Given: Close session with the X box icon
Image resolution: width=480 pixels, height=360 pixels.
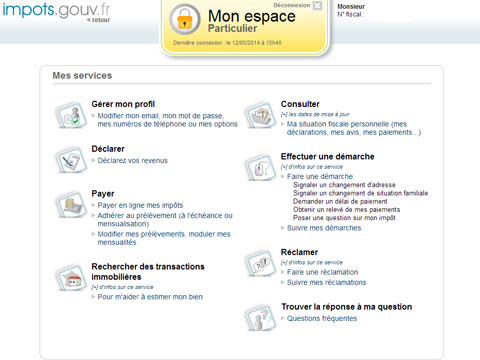Looking at the screenshot, I should coord(318,6).
